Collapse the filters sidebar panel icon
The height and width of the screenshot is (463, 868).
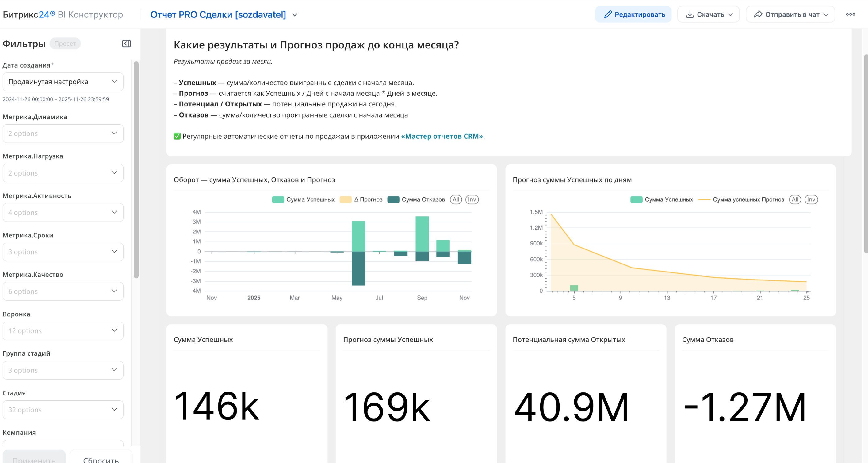126,44
